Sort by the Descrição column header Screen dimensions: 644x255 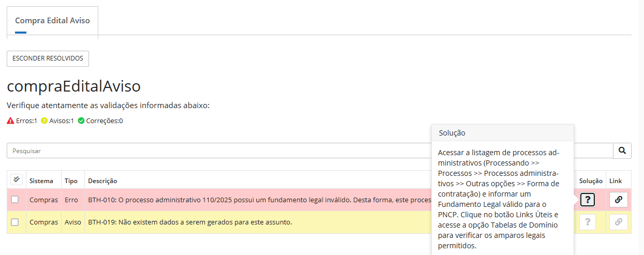coord(103,181)
